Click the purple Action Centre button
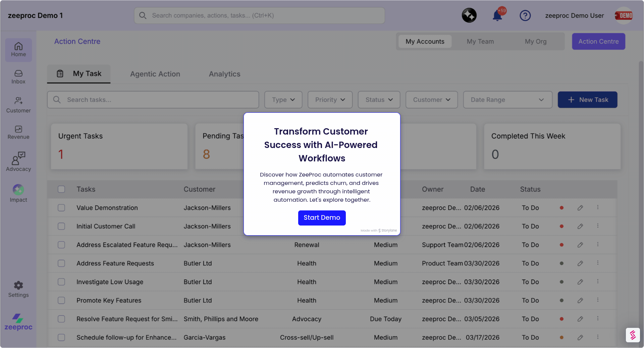Image resolution: width=644 pixels, height=348 pixels. 599,42
